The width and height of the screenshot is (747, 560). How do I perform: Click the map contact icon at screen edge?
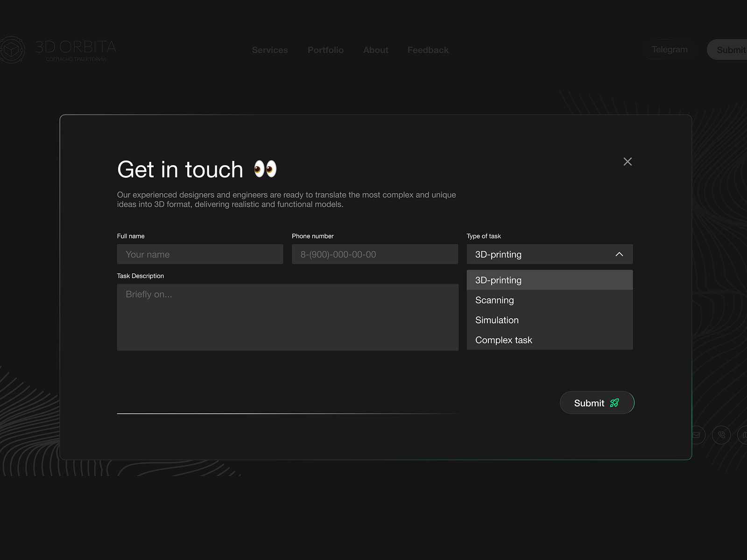point(744,434)
